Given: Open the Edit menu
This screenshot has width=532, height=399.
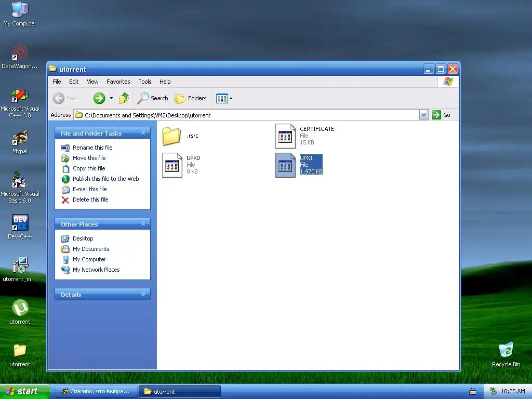Looking at the screenshot, I should point(74,82).
